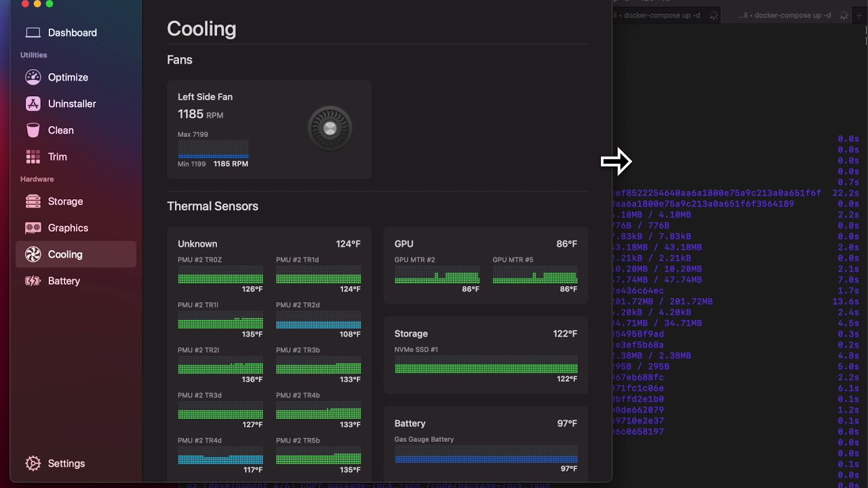The image size is (868, 488).
Task: Click the Thermal Sensors heading
Action: (212, 206)
